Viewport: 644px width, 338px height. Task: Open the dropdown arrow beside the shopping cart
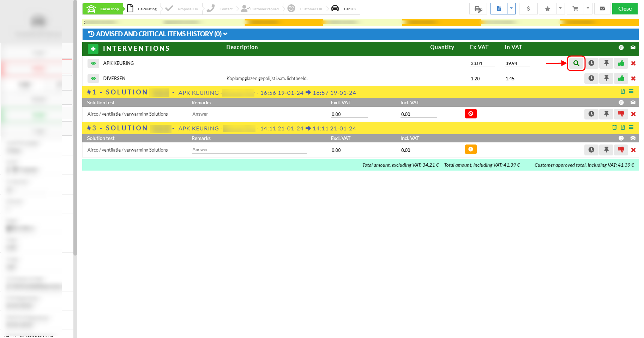(x=588, y=8)
